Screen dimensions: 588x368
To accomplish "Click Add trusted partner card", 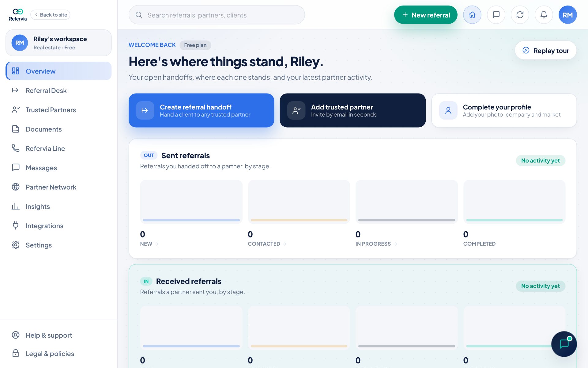I will coord(352,110).
